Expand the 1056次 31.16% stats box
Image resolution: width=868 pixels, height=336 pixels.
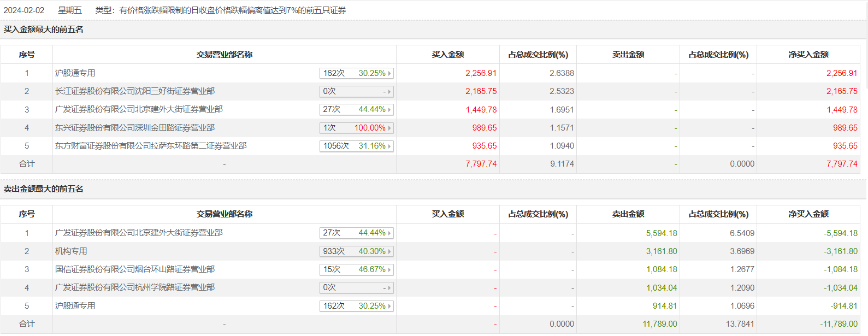tap(356, 146)
